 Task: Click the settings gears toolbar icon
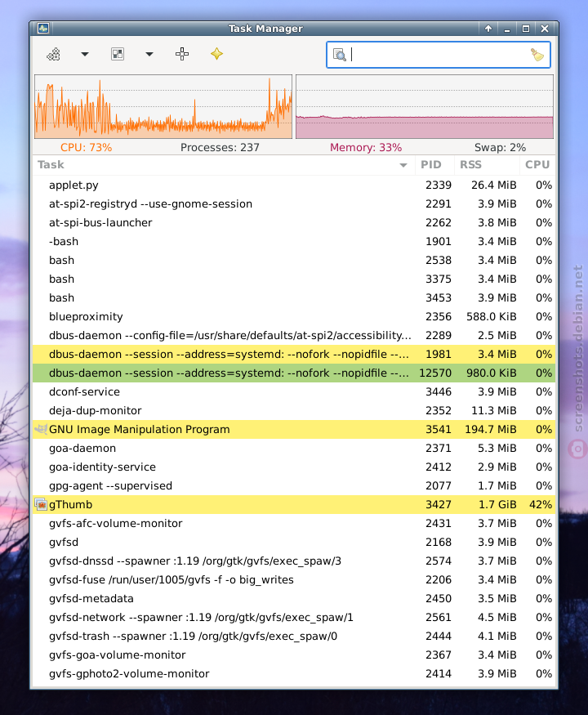click(54, 54)
